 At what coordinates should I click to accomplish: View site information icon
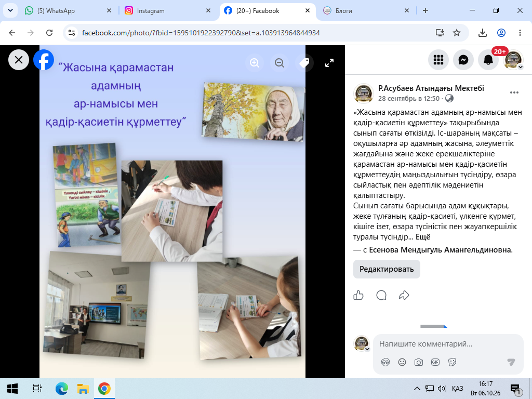pos(72,33)
